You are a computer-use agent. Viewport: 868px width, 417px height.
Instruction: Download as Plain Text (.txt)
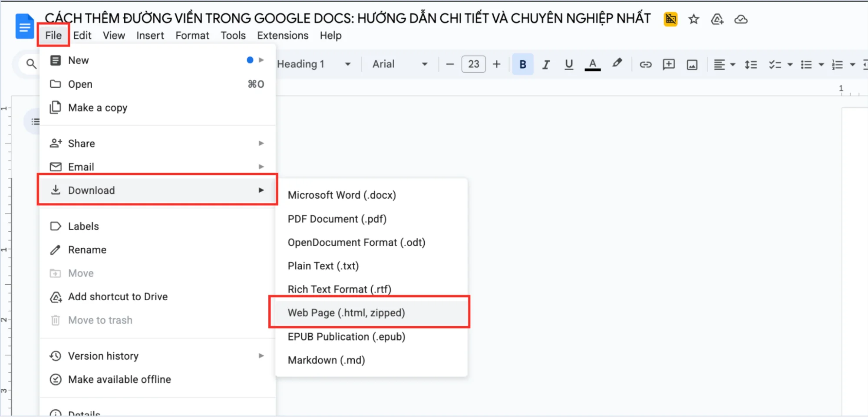371,266
